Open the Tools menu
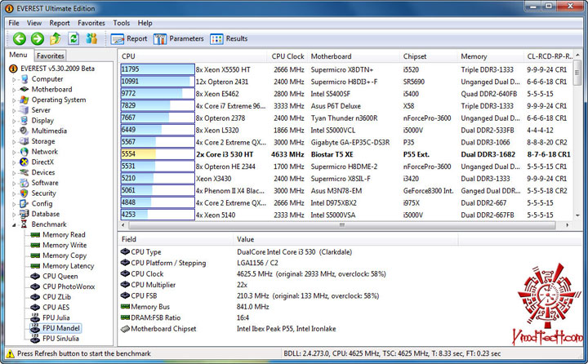Screen dimensions: 588x364 pyautogui.click(x=122, y=23)
